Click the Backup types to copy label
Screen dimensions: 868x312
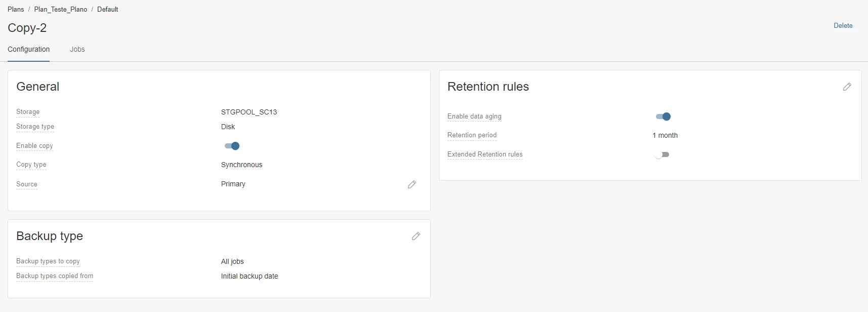(48, 261)
